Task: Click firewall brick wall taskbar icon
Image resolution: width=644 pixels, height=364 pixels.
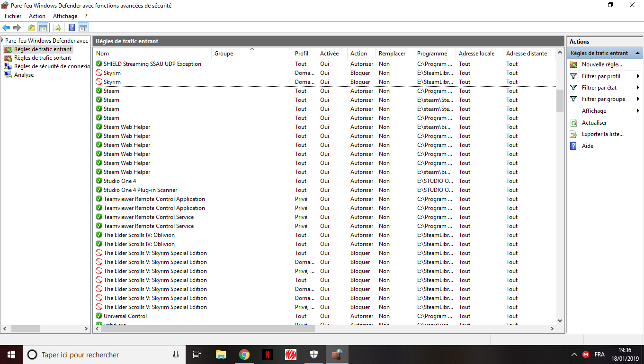Action: (x=337, y=355)
